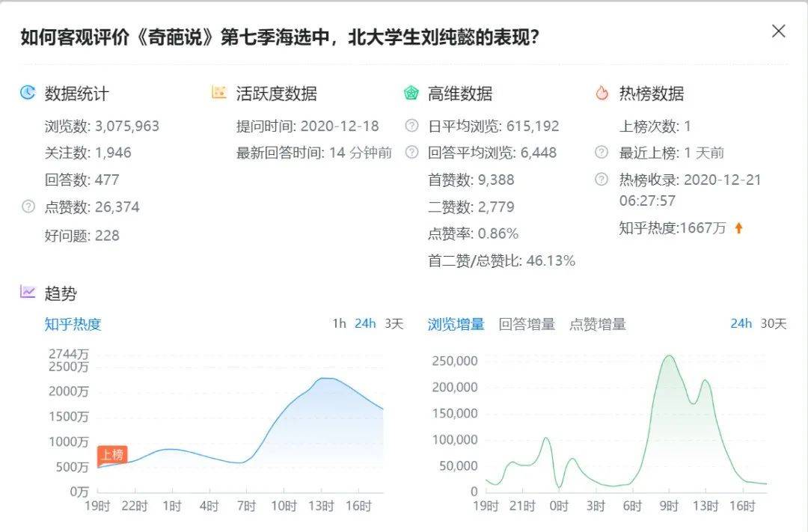Click help icon next to 日平均浏览
The width and height of the screenshot is (808, 532).
pos(411,126)
